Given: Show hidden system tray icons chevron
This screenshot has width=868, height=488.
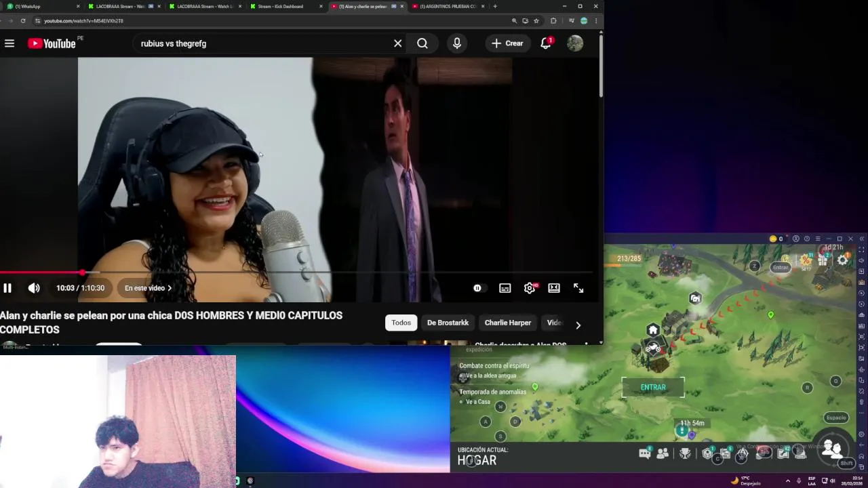Looking at the screenshot, I should pos(787,481).
